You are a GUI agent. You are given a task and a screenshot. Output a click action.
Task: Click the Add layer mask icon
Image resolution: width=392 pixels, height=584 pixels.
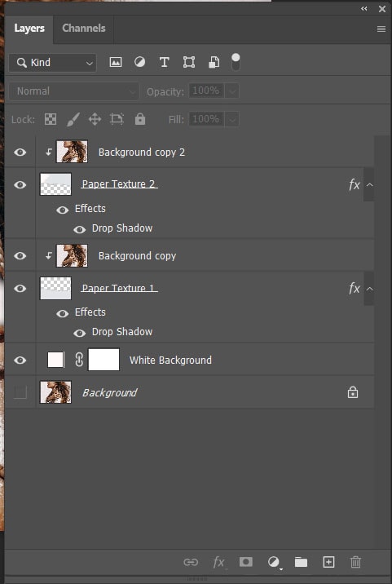point(245,562)
